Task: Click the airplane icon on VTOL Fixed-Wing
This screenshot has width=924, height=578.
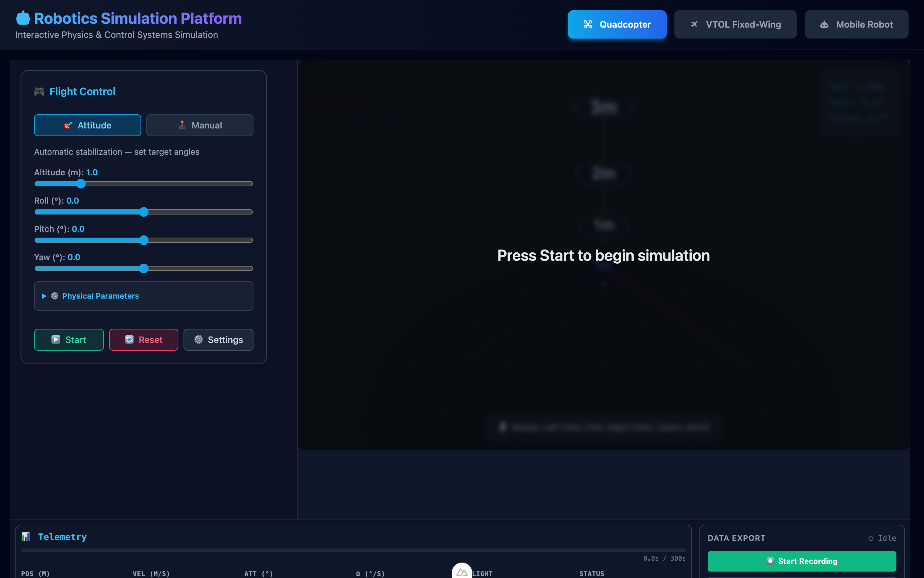Action: 694,24
